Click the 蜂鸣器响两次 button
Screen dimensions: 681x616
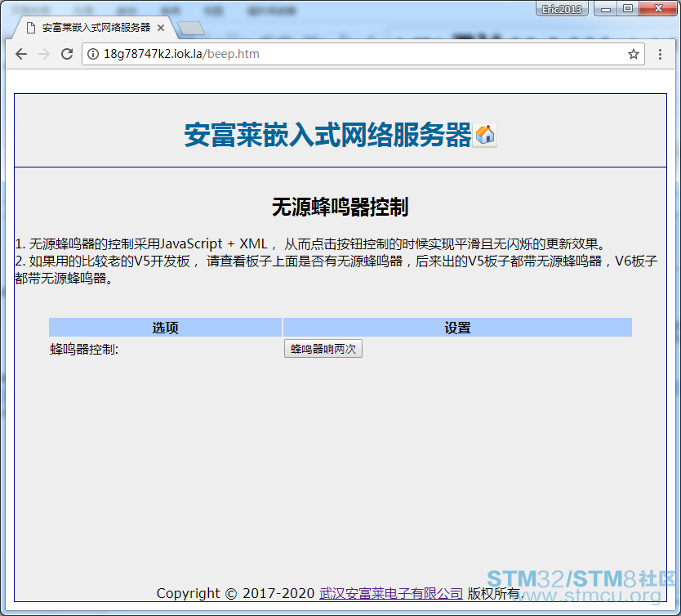tap(323, 349)
